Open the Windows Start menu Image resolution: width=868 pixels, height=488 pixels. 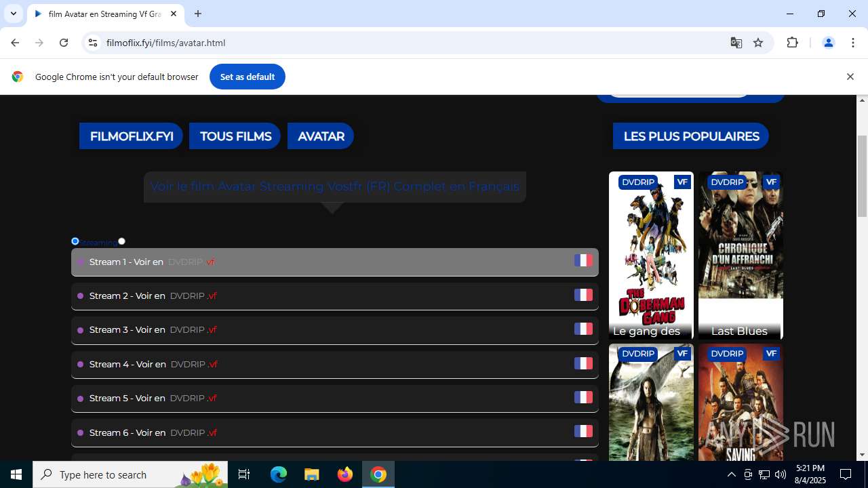click(x=16, y=474)
